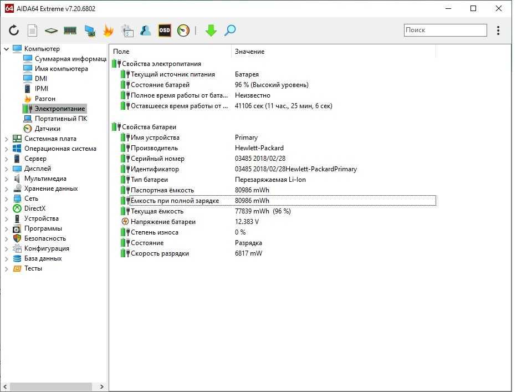
Task: Open the DMI tree item
Action: [x=40, y=79]
